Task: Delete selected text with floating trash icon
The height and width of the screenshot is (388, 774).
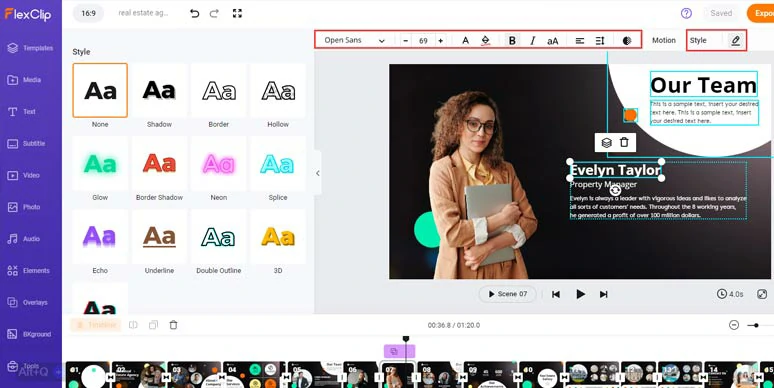Action: point(624,142)
